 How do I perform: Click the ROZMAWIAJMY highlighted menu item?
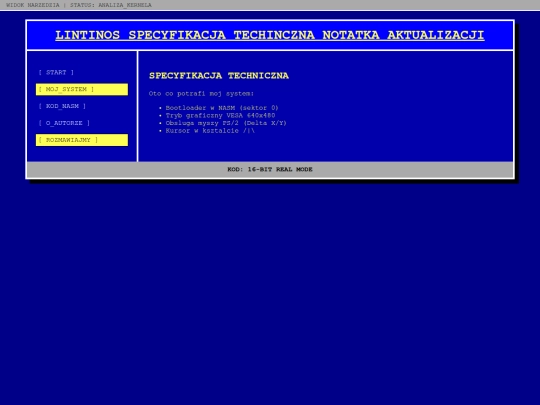(x=82, y=140)
